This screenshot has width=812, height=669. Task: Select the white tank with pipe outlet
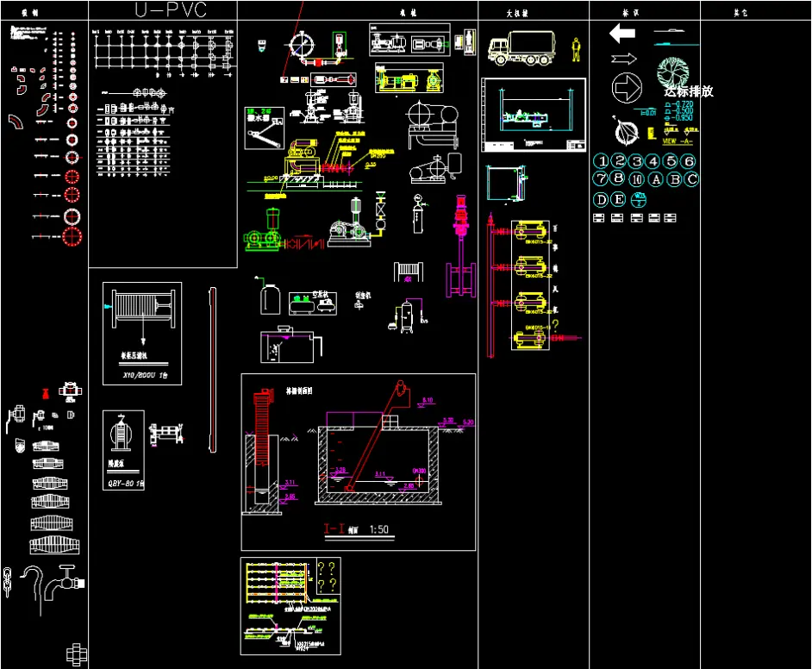[292, 344]
